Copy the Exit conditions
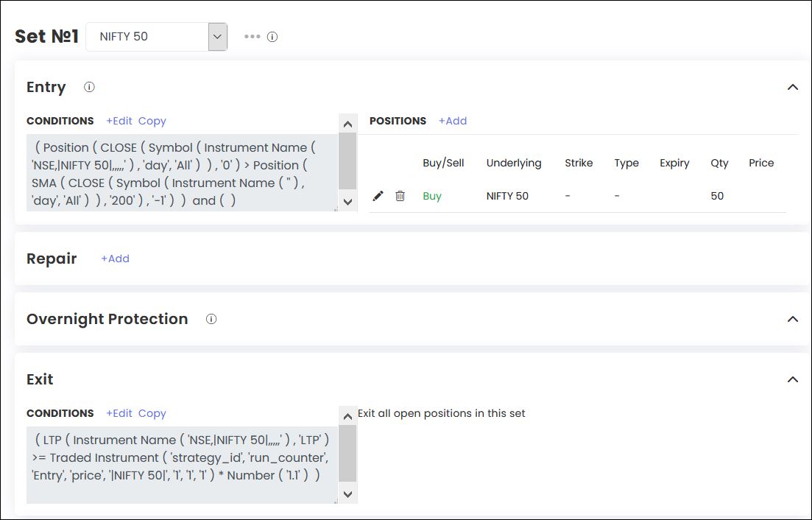The width and height of the screenshot is (812, 520). 152,413
